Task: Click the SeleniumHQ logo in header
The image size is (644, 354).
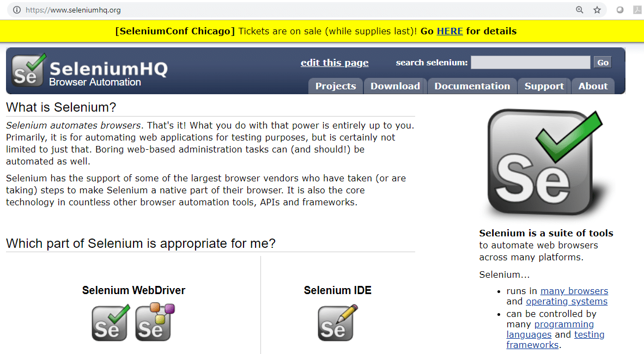Action: [x=89, y=70]
